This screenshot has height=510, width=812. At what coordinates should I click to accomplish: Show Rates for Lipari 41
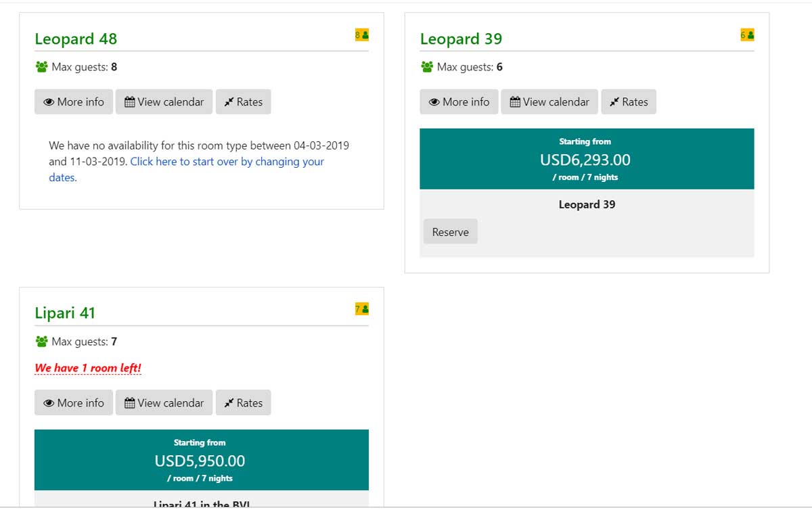point(244,403)
